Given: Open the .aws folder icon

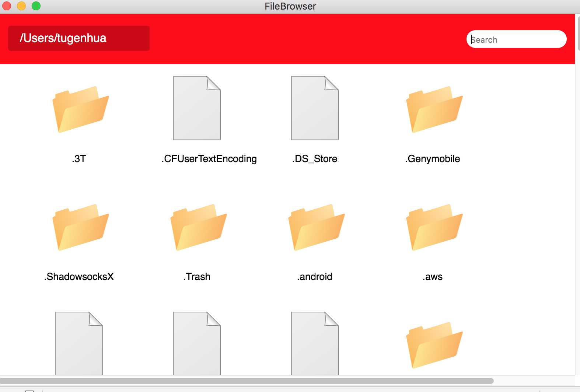Looking at the screenshot, I should [x=434, y=227].
